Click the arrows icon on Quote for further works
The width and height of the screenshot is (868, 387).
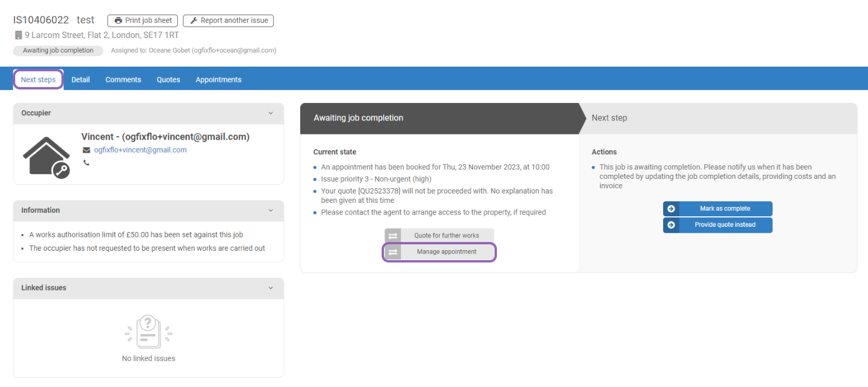[393, 236]
